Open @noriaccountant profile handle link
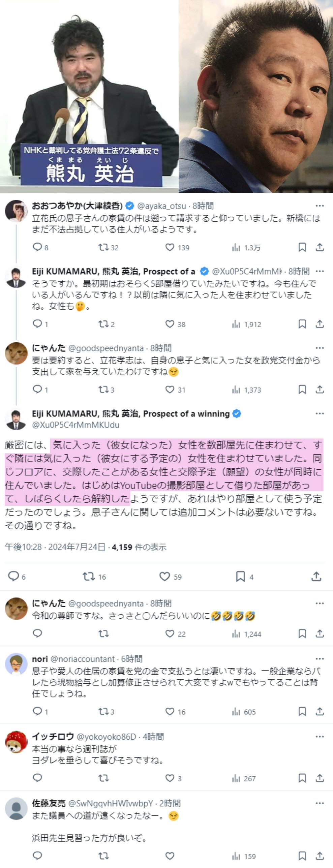 click(x=83, y=659)
